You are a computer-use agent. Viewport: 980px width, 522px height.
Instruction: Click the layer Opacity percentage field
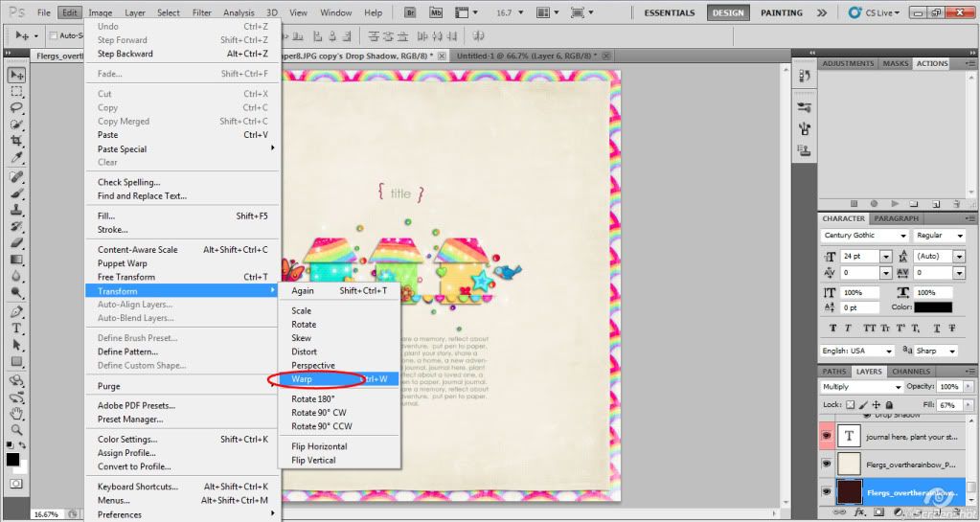pos(948,387)
